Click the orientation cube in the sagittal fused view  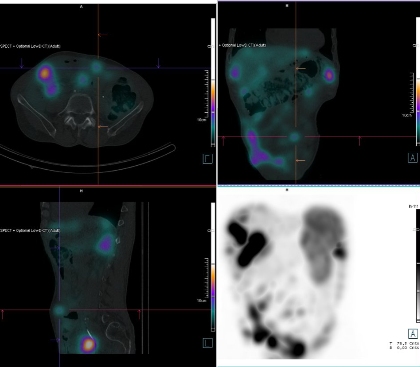click(x=208, y=343)
